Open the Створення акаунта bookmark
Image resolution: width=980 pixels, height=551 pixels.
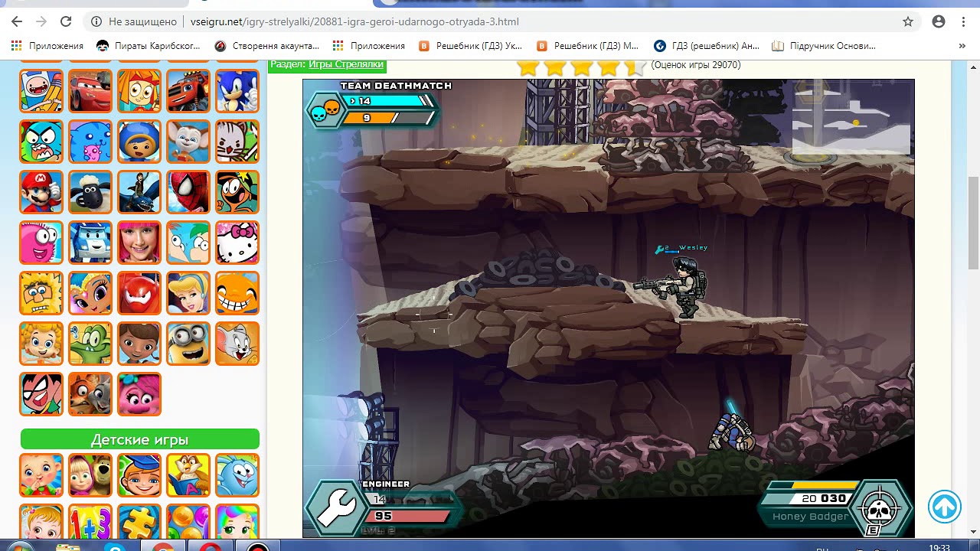tap(266, 46)
